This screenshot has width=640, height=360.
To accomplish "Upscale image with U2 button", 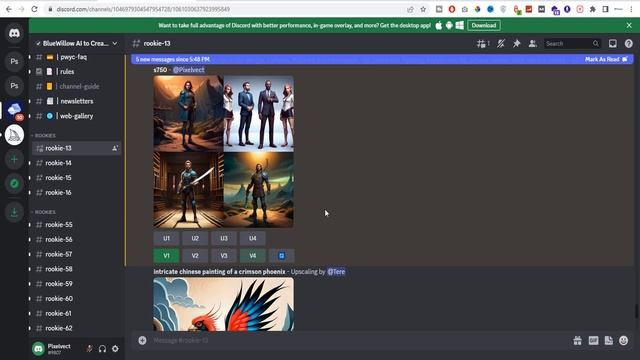I will pos(195,238).
